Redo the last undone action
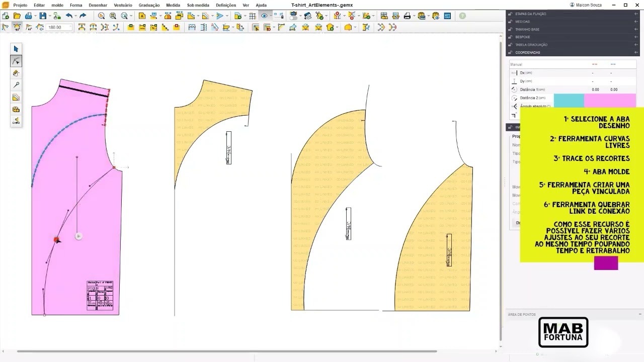This screenshot has height=362, width=644. coord(83,16)
